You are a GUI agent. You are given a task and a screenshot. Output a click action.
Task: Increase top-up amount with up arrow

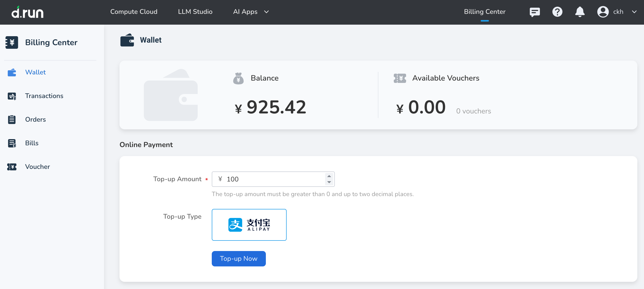329,176
